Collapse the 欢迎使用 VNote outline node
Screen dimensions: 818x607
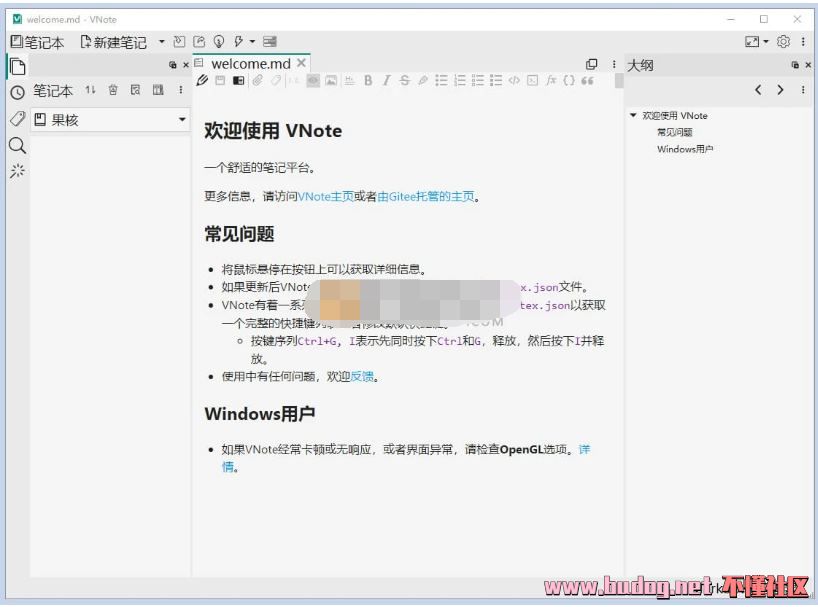tap(633, 115)
